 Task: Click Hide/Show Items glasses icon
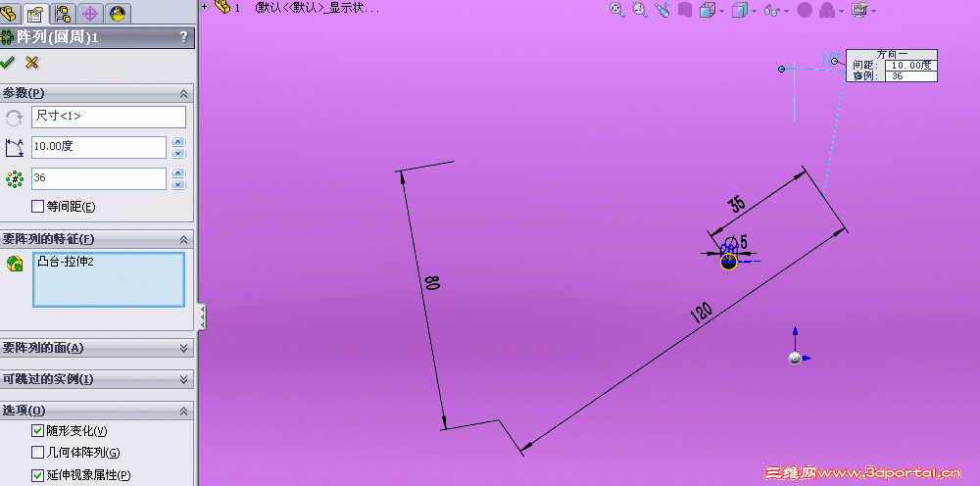tap(772, 10)
